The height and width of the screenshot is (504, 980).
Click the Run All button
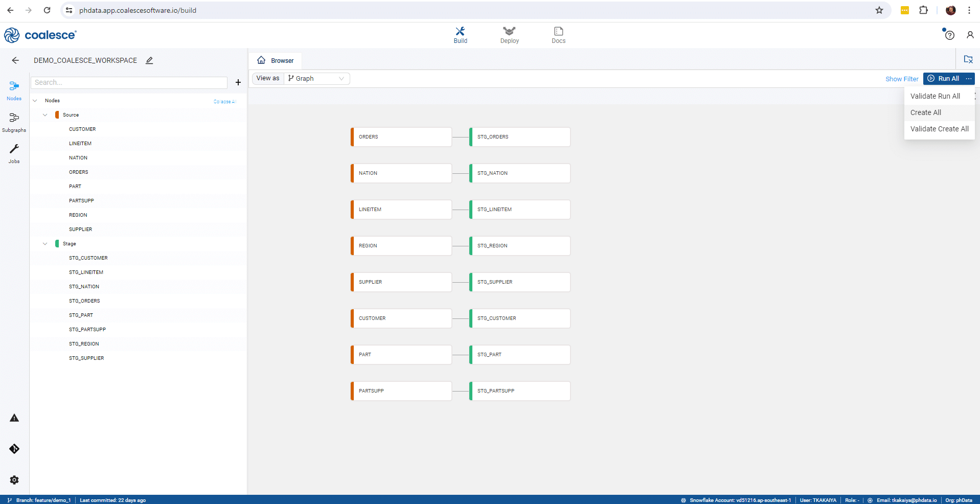tap(943, 78)
